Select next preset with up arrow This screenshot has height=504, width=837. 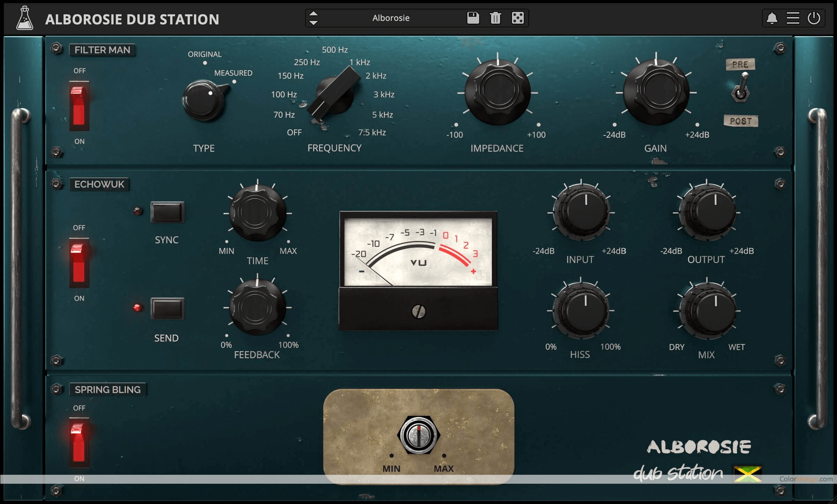314,14
